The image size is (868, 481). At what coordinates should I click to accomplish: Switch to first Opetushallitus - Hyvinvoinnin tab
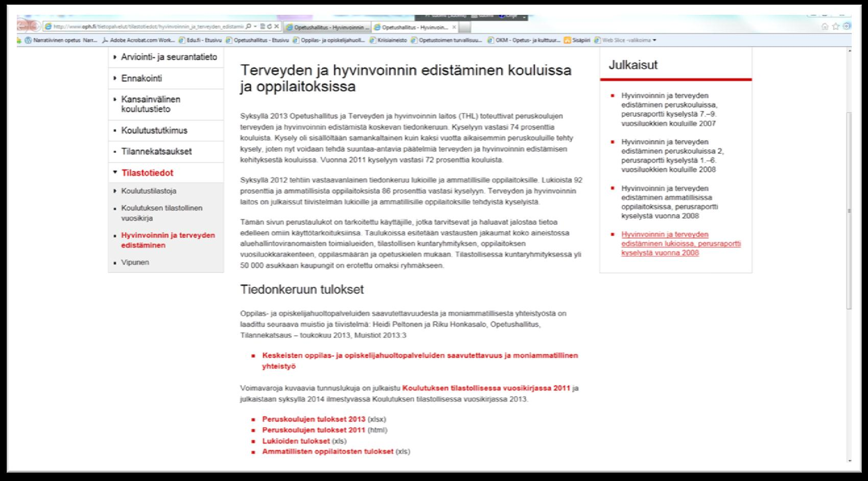point(327,27)
